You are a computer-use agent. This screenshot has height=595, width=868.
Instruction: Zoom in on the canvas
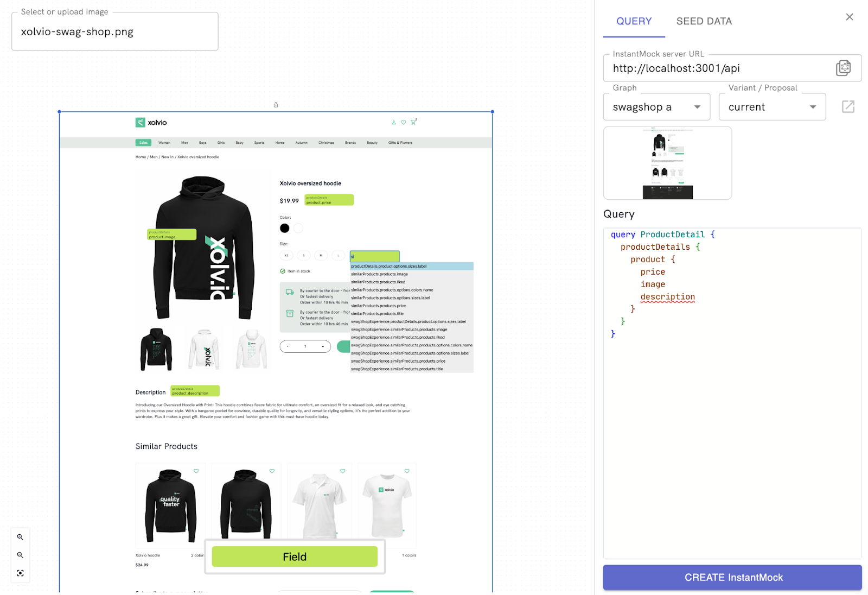[x=20, y=537]
